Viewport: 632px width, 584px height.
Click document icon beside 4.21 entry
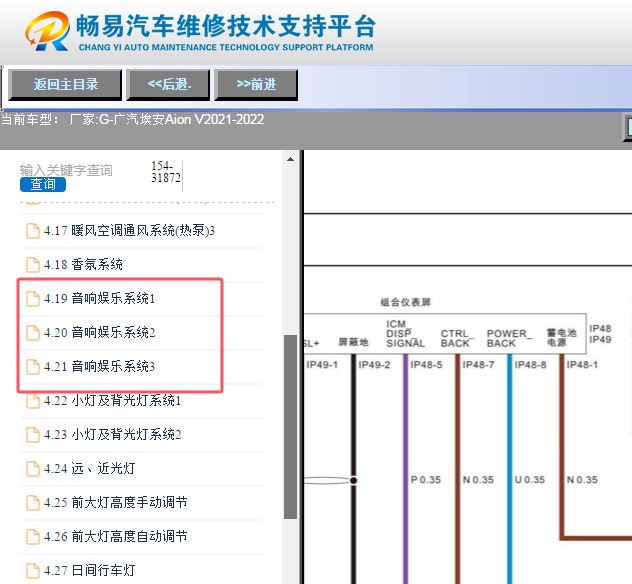(x=33, y=367)
